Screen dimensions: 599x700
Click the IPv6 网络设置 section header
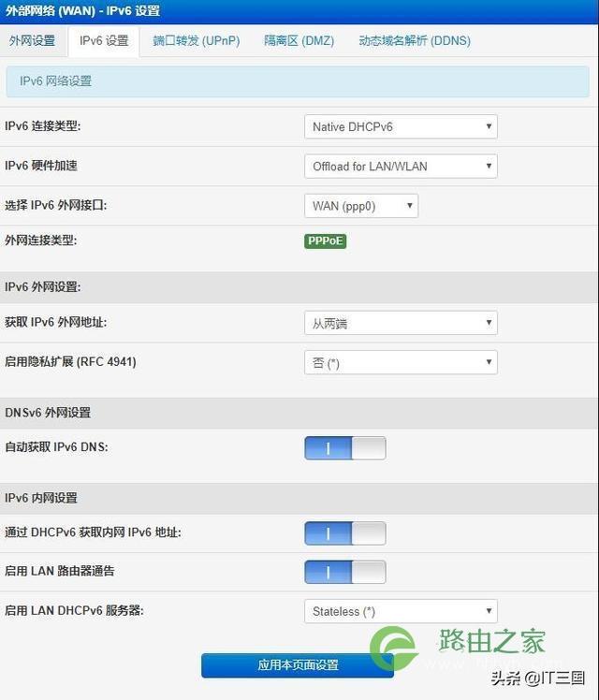point(298,81)
